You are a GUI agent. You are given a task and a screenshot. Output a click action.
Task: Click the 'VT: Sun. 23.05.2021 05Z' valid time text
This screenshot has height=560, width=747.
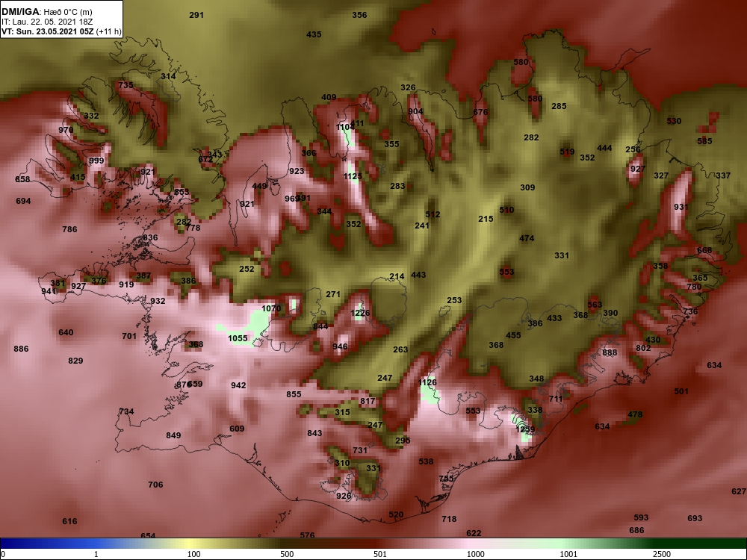pos(48,32)
